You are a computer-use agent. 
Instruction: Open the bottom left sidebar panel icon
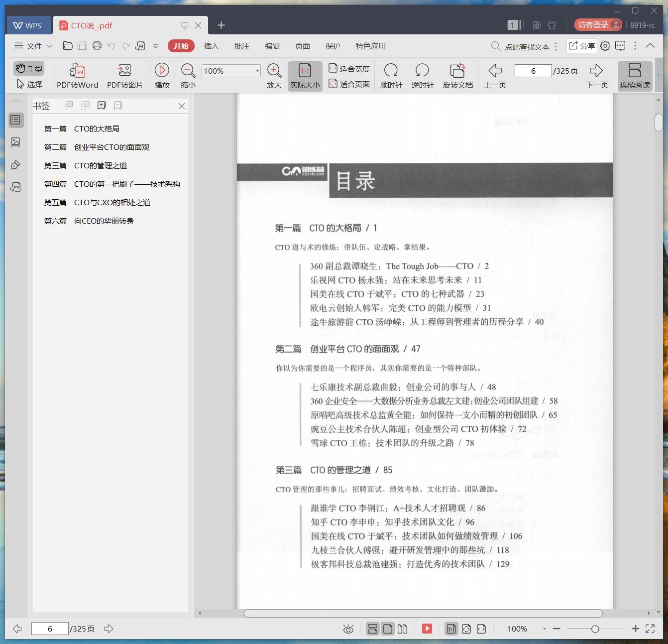point(15,187)
